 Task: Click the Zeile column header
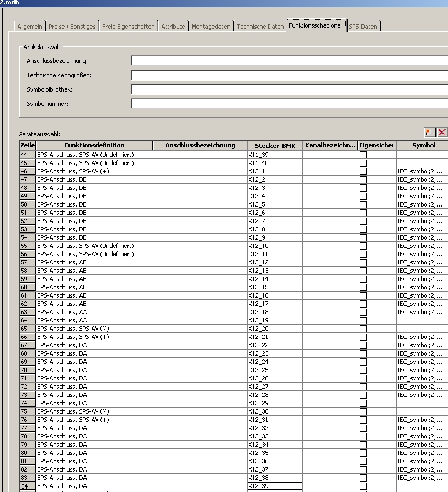[x=28, y=145]
